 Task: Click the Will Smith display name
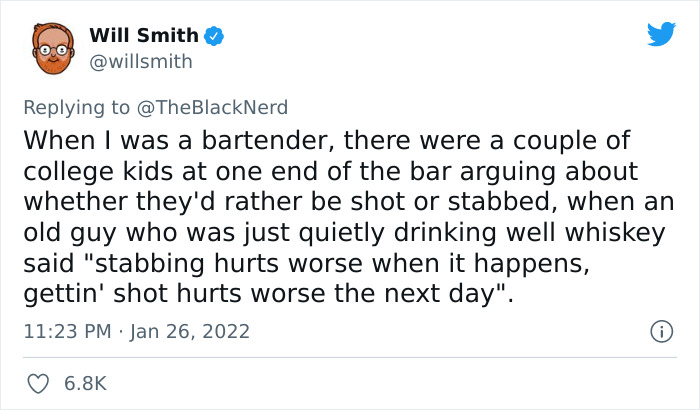(143, 36)
